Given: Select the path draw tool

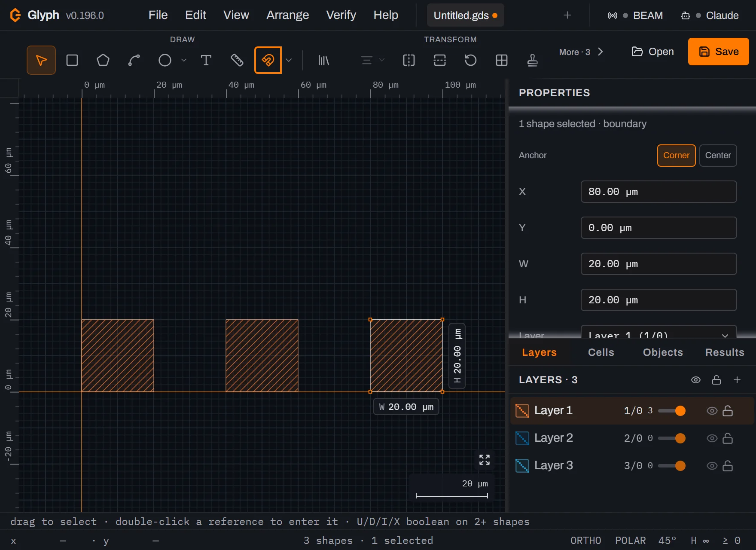Looking at the screenshot, I should coord(134,60).
